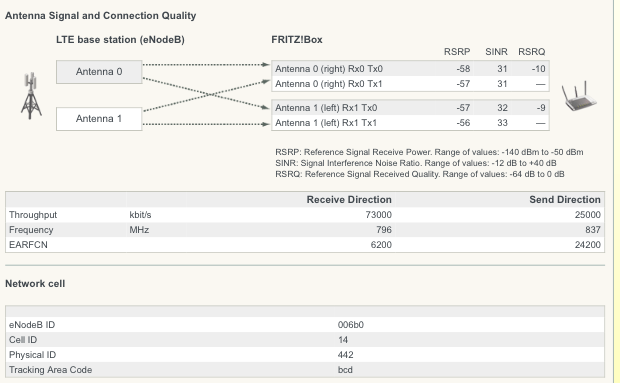Click the Tracking Area Code row
The width and height of the screenshot is (620, 383).
click(305, 370)
